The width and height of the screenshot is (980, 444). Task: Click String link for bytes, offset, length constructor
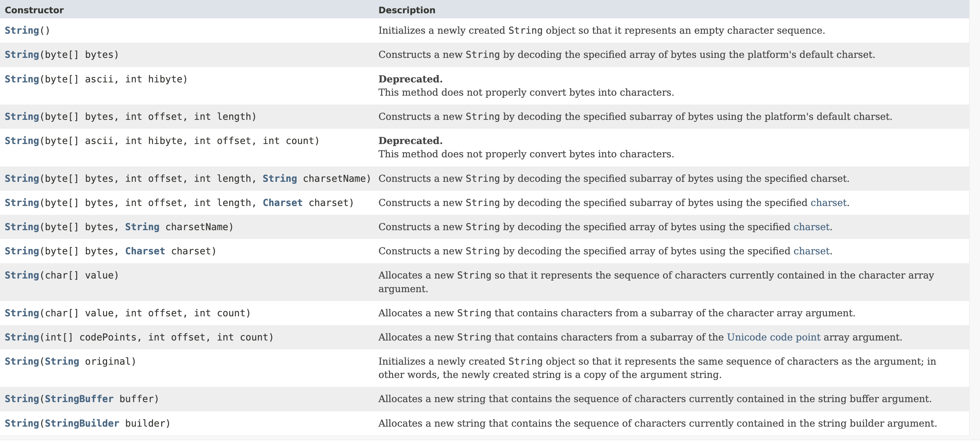point(22,116)
